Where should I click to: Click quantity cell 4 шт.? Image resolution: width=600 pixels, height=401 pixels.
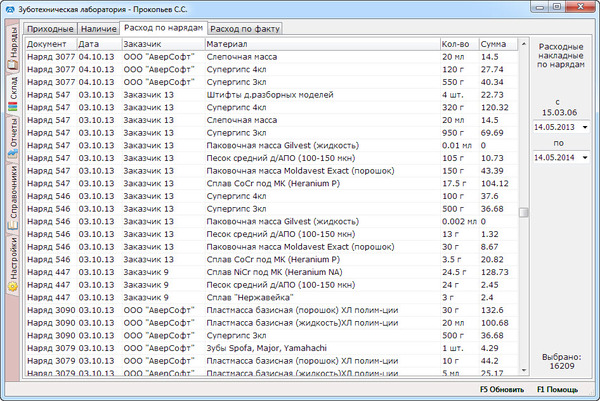click(453, 95)
